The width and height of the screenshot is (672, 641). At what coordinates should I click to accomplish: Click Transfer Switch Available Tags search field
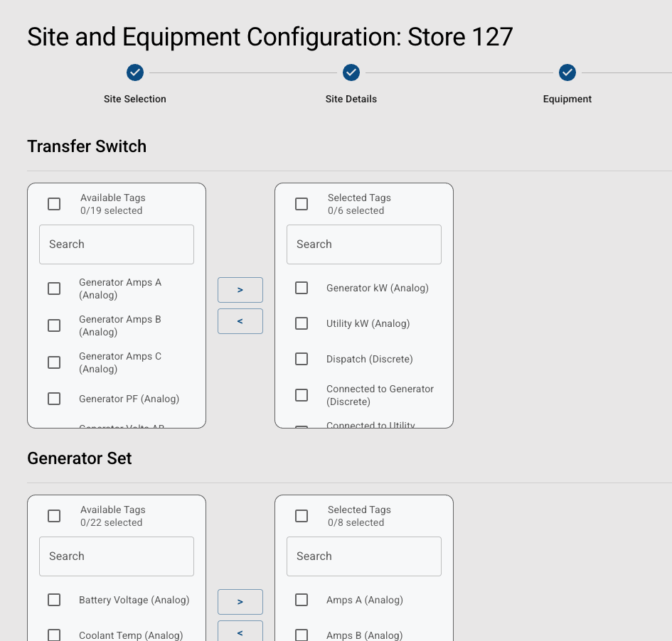[117, 244]
